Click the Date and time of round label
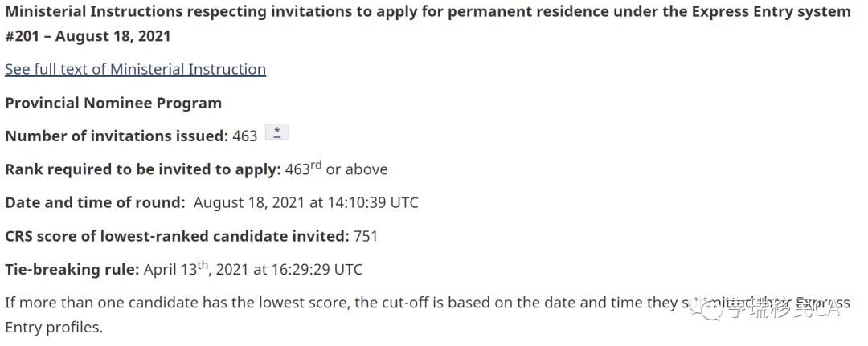This screenshot has height=346, width=868. (x=95, y=202)
